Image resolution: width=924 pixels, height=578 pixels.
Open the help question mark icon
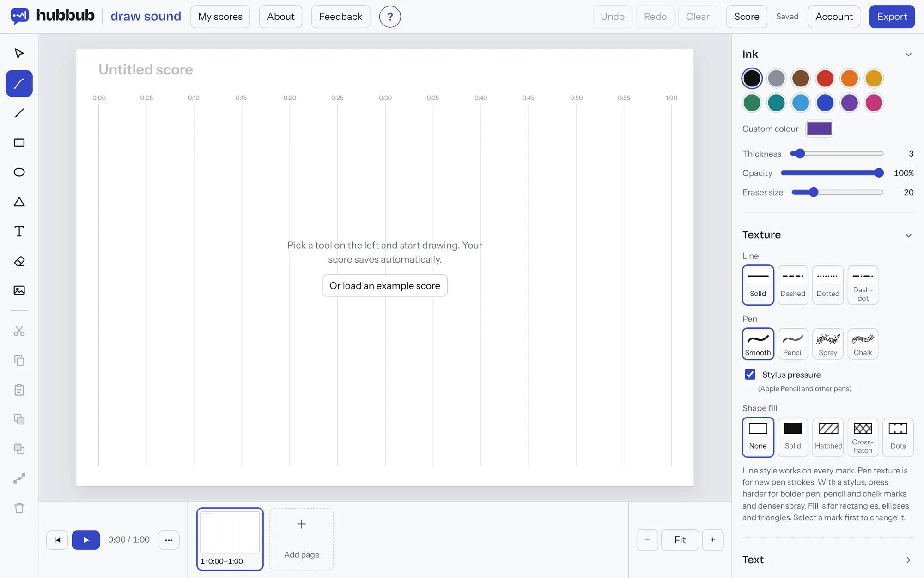tap(390, 17)
